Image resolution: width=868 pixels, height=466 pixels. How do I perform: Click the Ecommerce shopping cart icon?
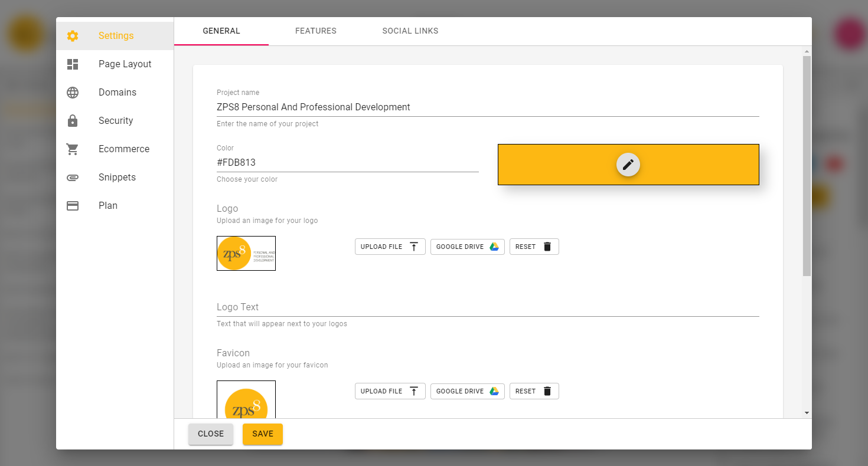pyautogui.click(x=73, y=149)
